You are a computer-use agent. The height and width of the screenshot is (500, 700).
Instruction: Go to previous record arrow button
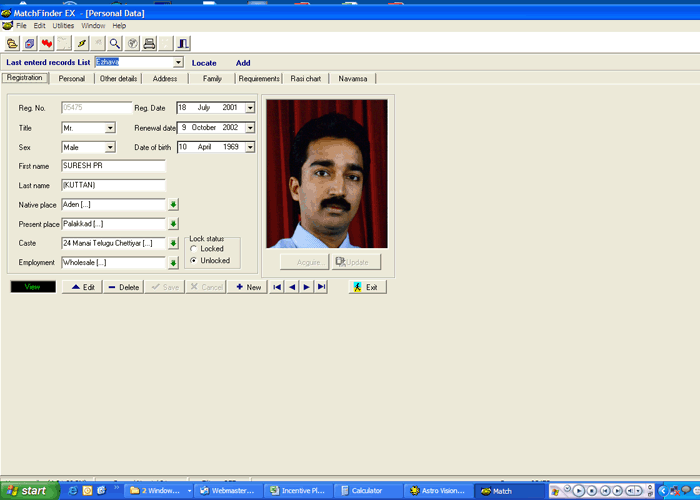tap(292, 287)
